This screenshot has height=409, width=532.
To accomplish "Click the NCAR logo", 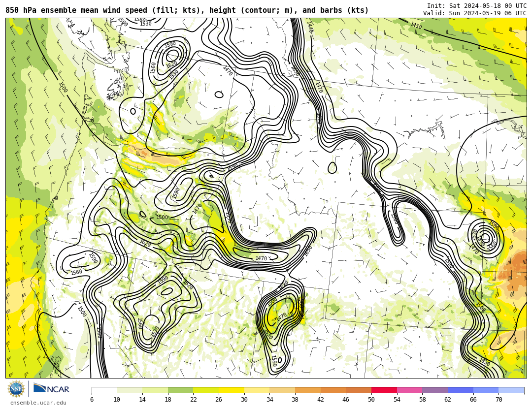I will coord(51,388).
